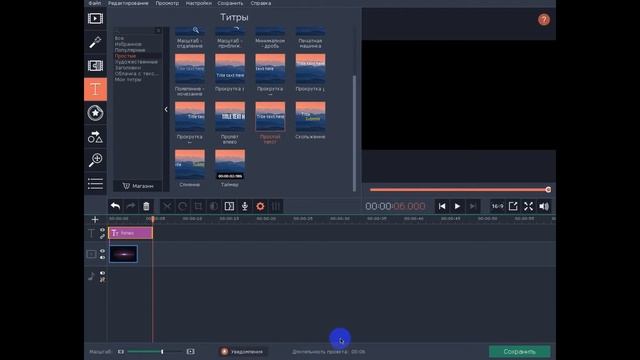Open the audio equalizer bars icon
The width and height of the screenshot is (640, 360).
[x=276, y=206]
